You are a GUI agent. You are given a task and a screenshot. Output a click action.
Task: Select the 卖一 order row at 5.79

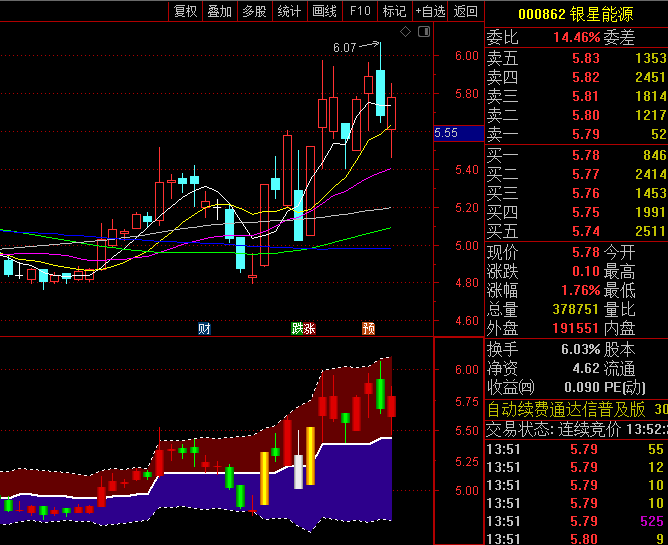(x=577, y=134)
